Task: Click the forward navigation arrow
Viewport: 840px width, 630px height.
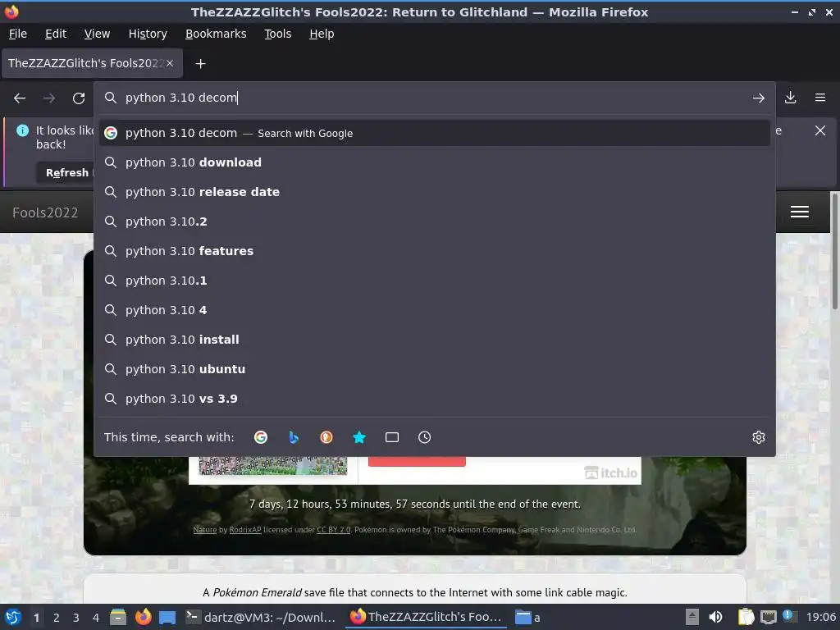Action: click(49, 98)
